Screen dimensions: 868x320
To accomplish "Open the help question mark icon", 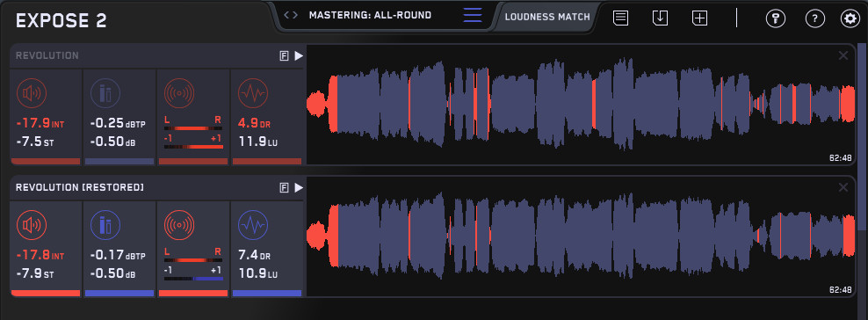I will [x=815, y=18].
